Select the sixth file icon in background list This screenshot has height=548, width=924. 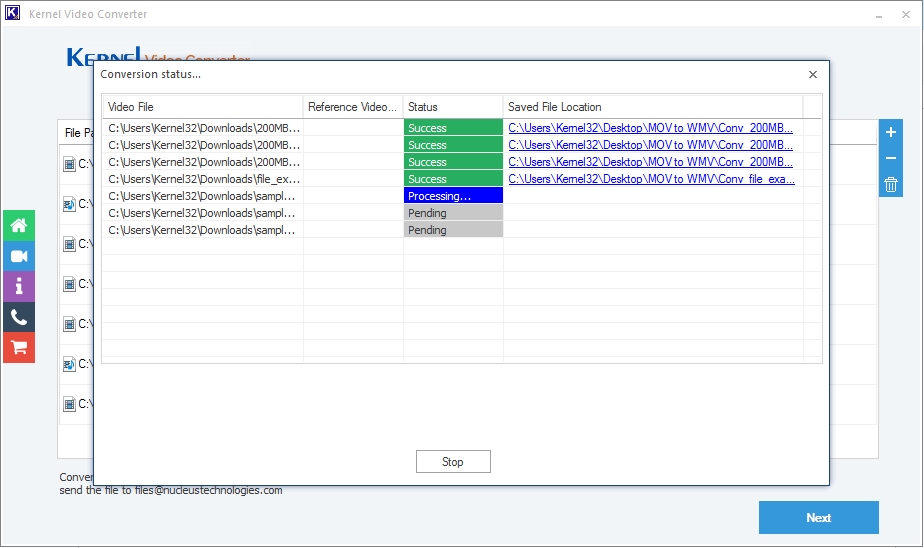pos(70,364)
